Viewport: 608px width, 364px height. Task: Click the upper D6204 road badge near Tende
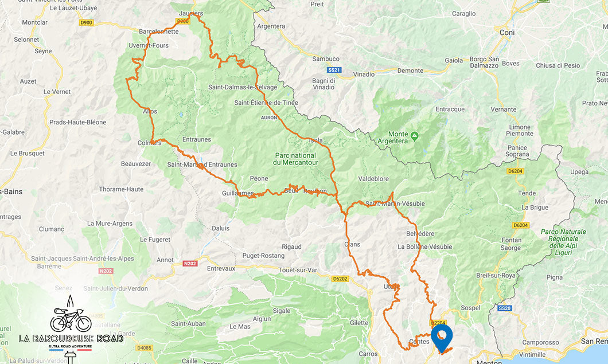click(515, 171)
